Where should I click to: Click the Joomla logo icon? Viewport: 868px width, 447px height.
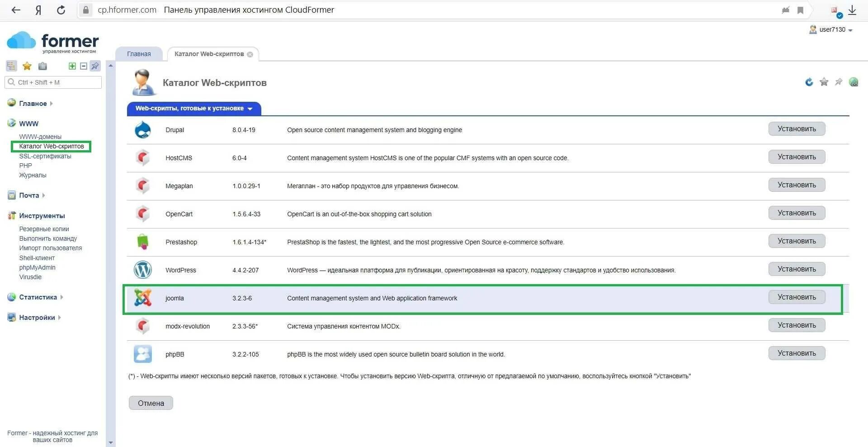tap(143, 298)
